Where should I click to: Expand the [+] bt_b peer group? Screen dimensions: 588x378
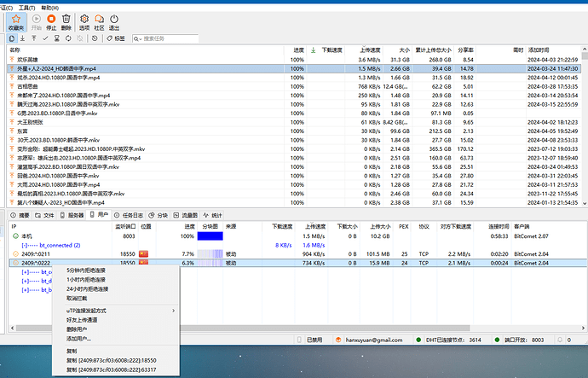(25, 290)
